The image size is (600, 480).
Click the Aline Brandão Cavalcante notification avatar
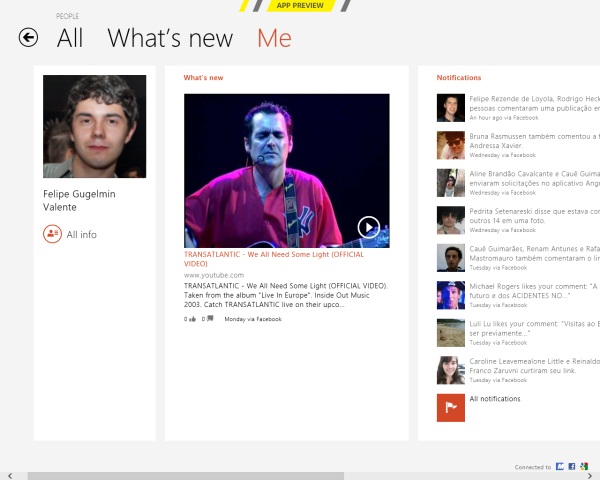point(451,183)
